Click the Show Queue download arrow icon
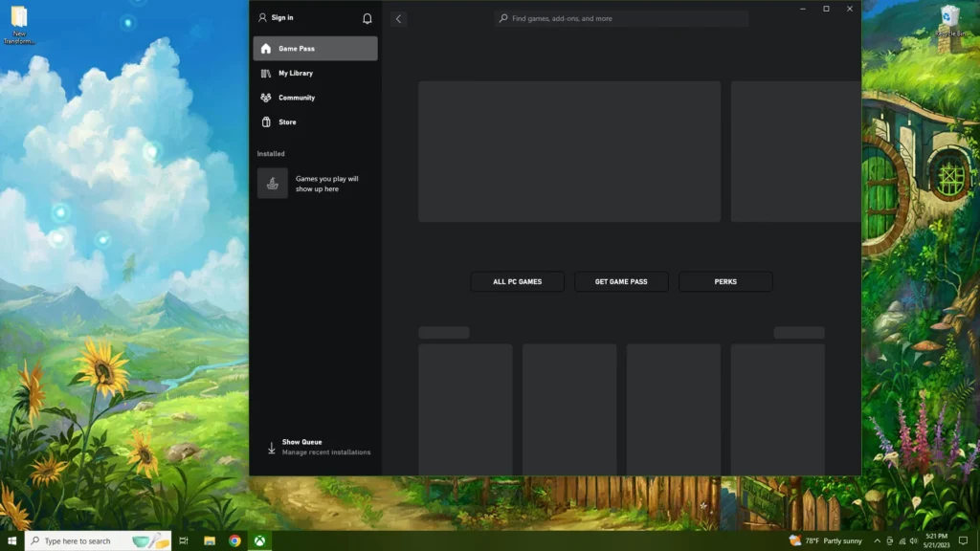 (x=271, y=448)
